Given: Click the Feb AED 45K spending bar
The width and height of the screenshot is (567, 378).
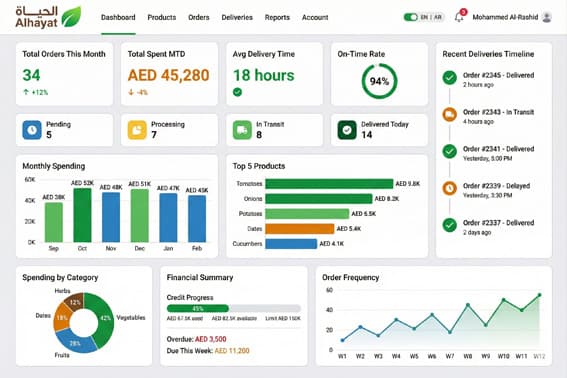Looking at the screenshot, I should [x=197, y=219].
